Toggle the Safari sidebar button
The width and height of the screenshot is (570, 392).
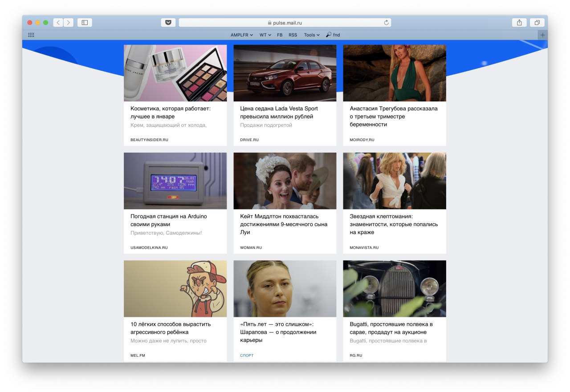85,22
